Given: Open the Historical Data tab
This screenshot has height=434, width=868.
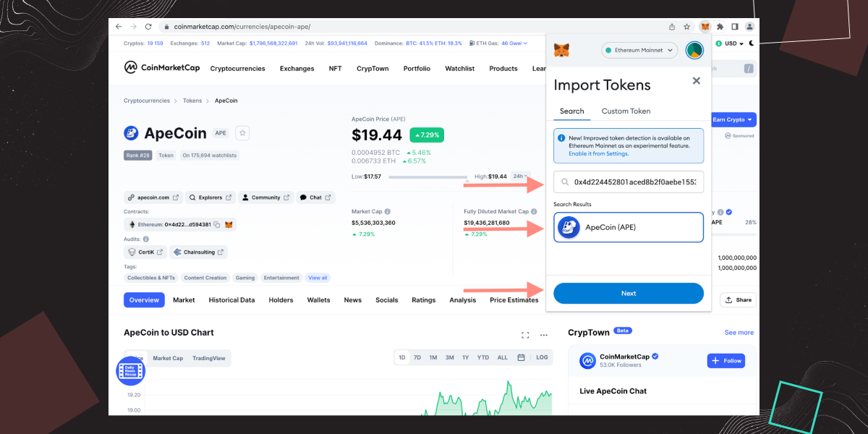Looking at the screenshot, I should click(x=231, y=299).
